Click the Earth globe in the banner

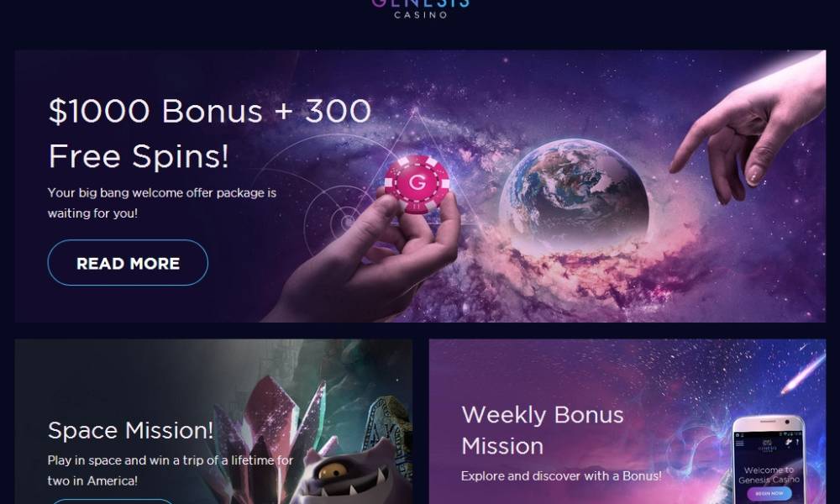tap(574, 193)
